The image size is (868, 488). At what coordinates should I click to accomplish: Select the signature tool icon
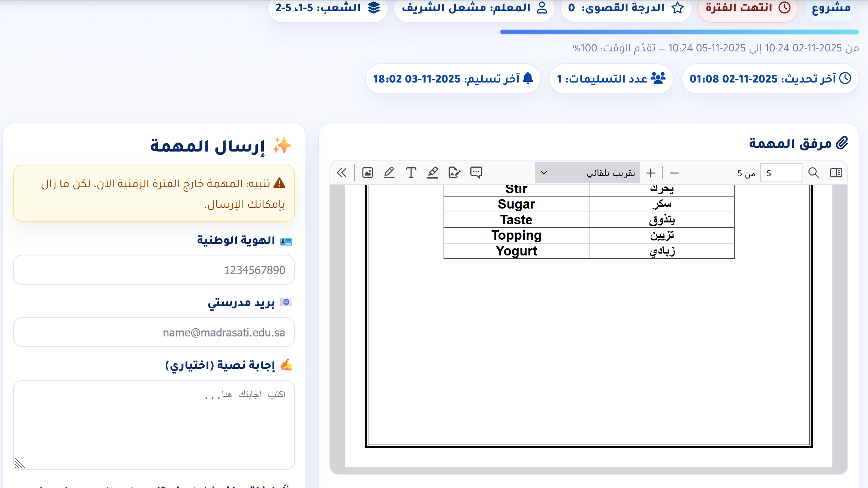point(454,173)
